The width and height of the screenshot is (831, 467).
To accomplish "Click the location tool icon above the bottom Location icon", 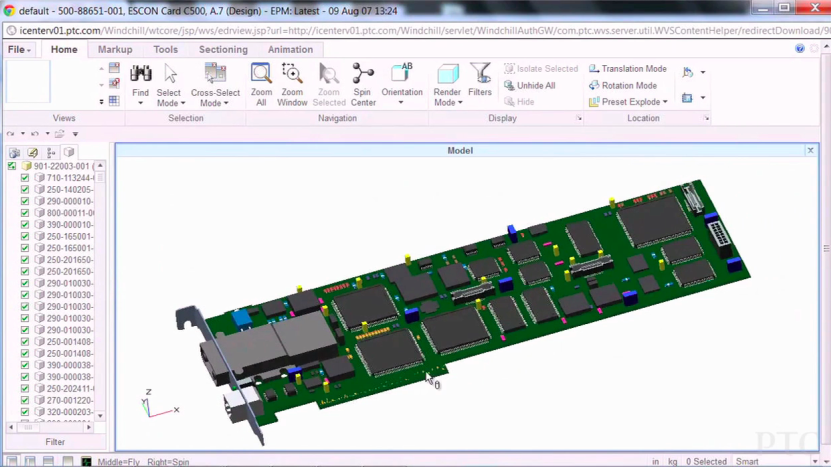I will [687, 72].
